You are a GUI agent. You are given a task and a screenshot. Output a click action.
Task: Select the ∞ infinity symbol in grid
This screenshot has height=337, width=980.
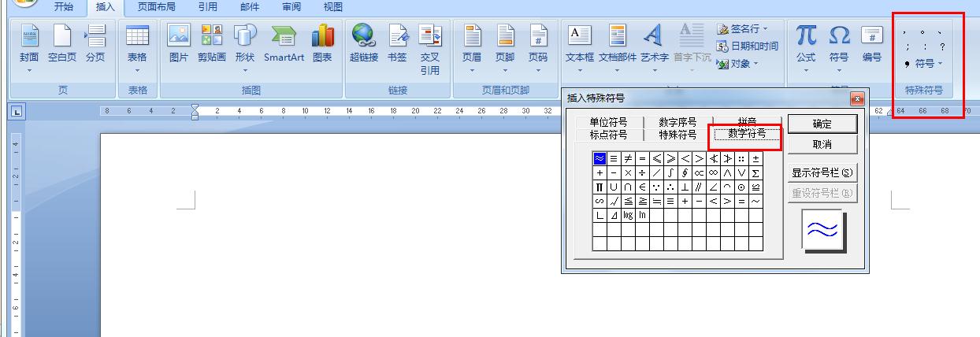point(713,173)
